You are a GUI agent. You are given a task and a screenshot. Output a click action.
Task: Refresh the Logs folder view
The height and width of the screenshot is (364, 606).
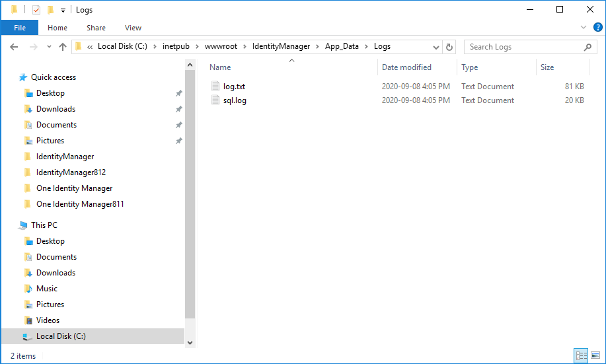(449, 47)
